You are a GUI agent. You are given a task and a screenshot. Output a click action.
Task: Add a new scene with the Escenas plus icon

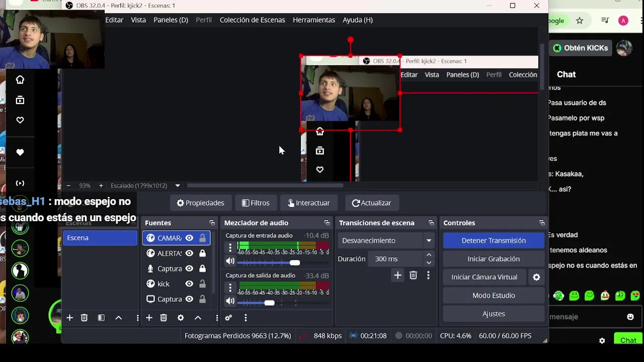69,318
